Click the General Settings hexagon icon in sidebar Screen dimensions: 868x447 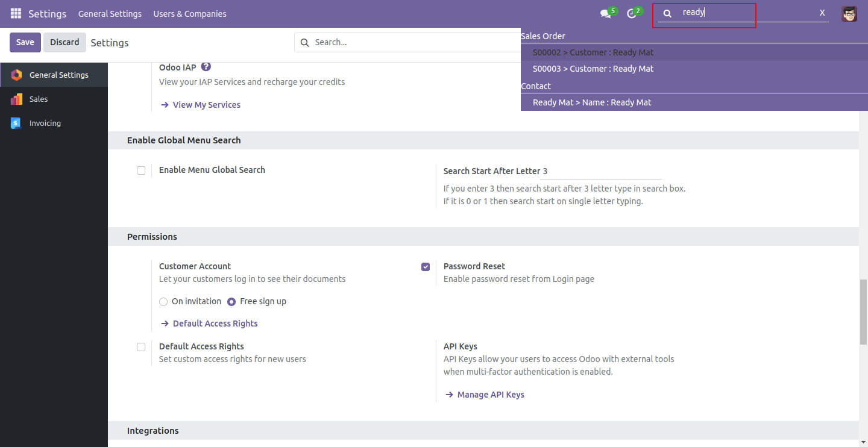17,75
